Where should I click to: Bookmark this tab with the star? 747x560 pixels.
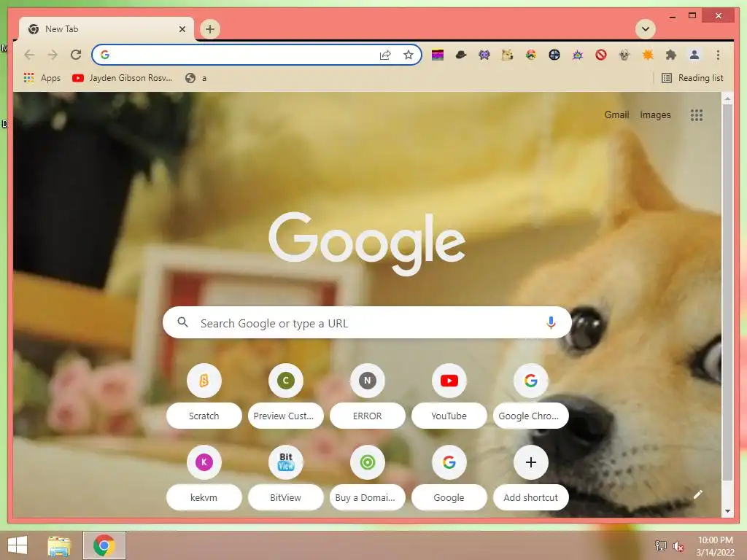point(409,55)
